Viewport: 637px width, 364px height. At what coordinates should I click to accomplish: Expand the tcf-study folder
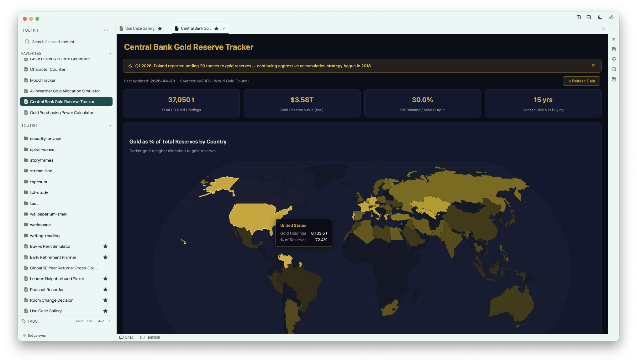tap(66, 193)
